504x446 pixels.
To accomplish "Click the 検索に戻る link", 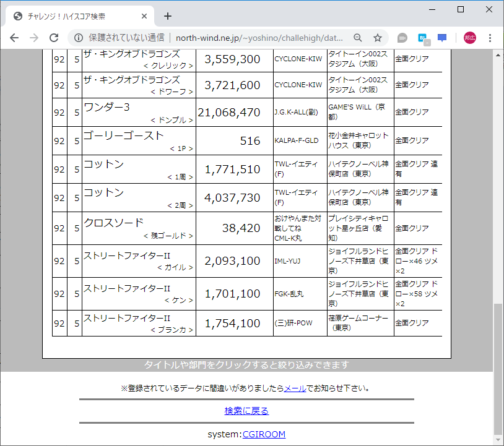I will (246, 410).
